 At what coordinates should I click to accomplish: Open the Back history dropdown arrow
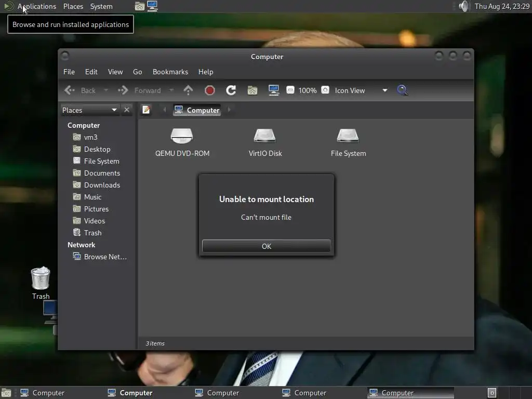click(106, 90)
